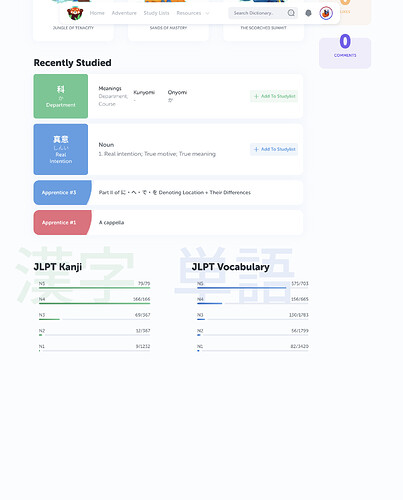Open Apprentice #1 A cappella item
Image resolution: width=403 pixels, height=500 pixels.
(168, 223)
